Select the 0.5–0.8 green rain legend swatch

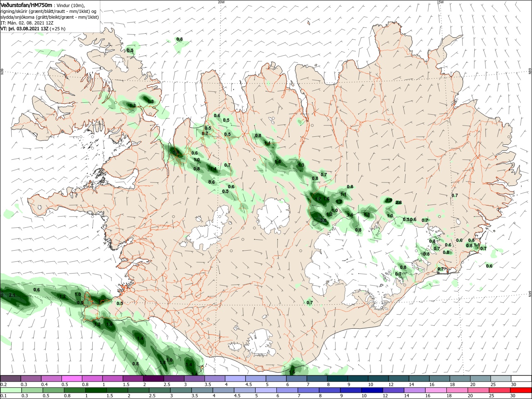coord(54,390)
